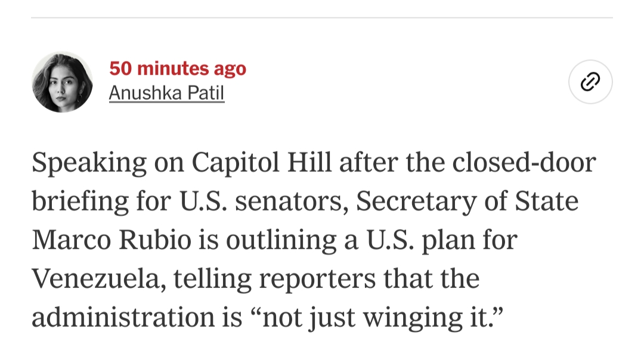
Task: Open Anushka Patil's author profile photo
Action: point(62,82)
